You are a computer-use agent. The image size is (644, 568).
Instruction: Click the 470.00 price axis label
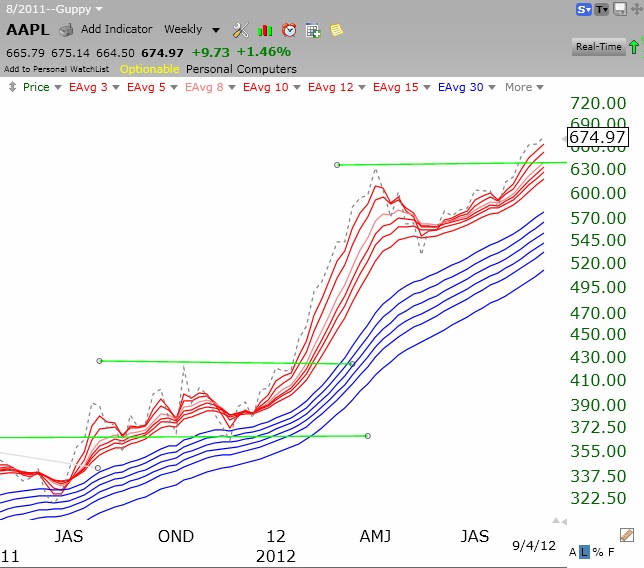coord(598,313)
